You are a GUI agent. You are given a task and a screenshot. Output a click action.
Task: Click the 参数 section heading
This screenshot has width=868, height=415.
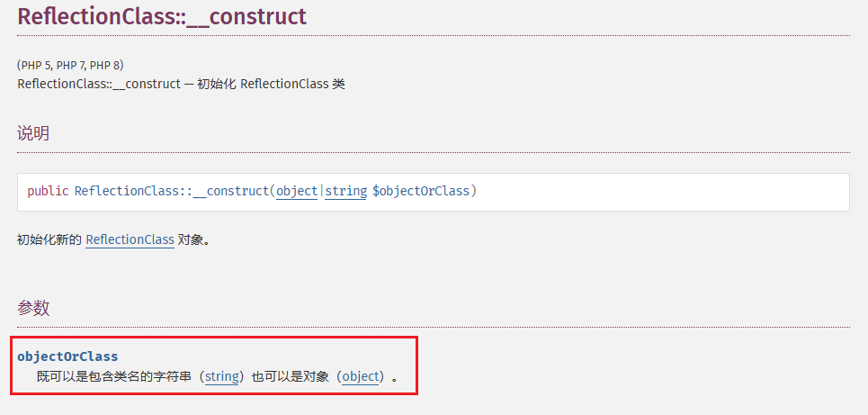pyautogui.click(x=33, y=308)
